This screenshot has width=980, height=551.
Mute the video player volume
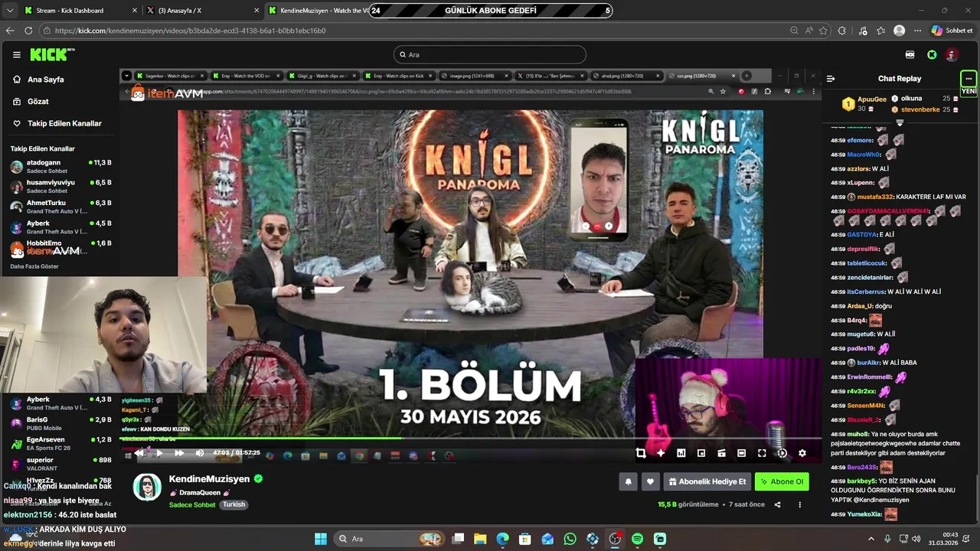[x=200, y=453]
